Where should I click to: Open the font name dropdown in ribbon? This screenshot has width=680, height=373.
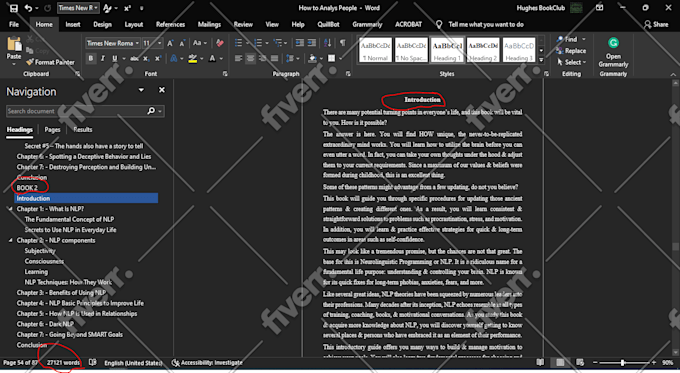[137, 43]
